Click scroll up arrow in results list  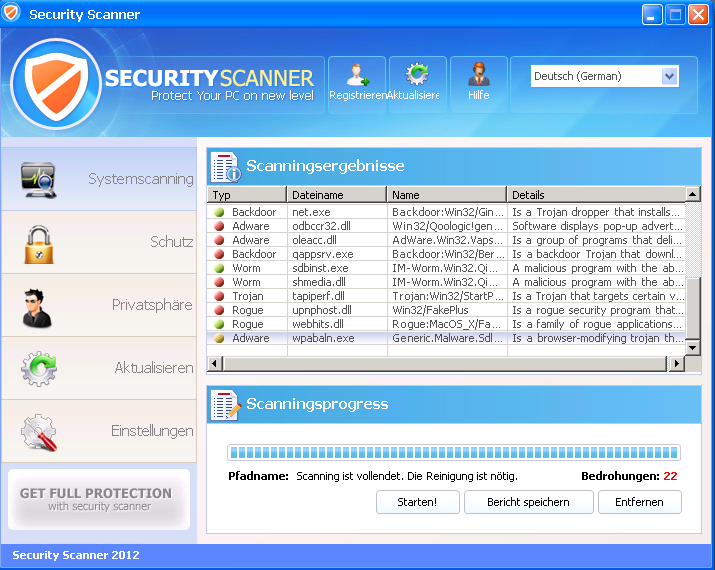(692, 194)
